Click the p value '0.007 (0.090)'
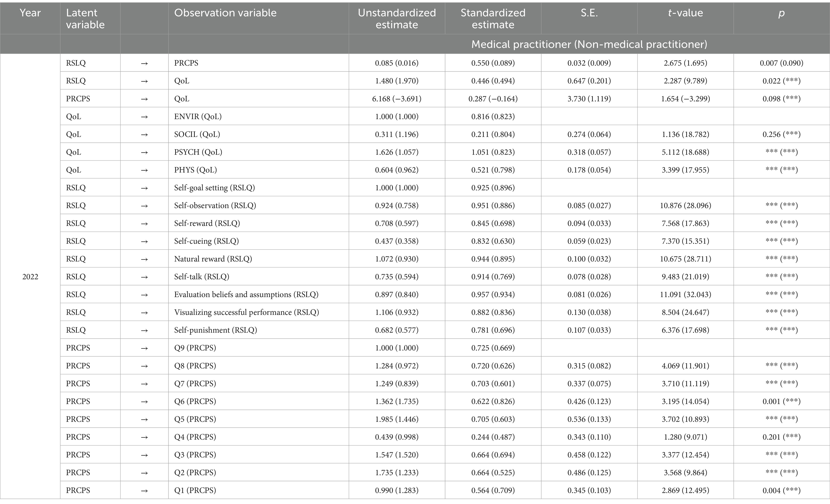Screen dimensions: 830x504 (781, 63)
